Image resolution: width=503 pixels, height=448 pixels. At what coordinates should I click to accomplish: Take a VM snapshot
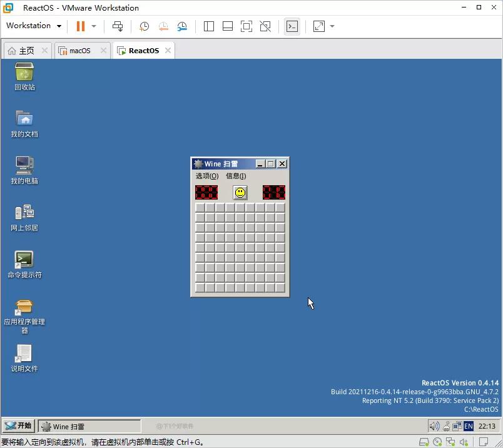click(144, 26)
